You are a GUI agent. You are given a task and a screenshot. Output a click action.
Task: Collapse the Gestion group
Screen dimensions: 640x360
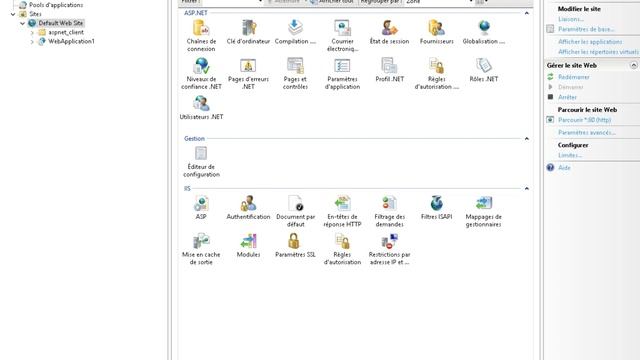(527, 139)
